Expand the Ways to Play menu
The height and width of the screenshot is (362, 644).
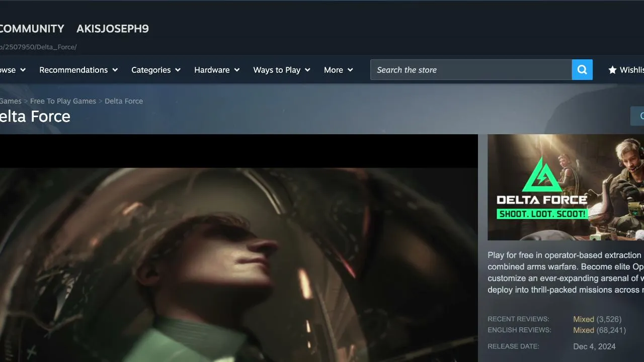point(282,70)
